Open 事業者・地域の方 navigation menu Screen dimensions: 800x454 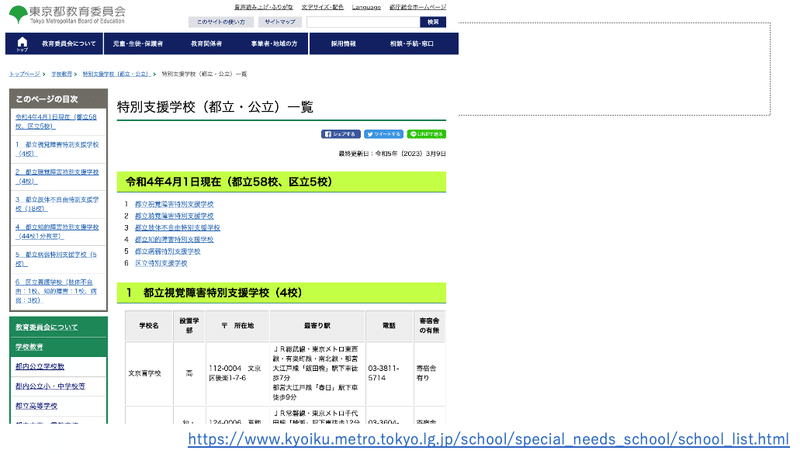[274, 44]
